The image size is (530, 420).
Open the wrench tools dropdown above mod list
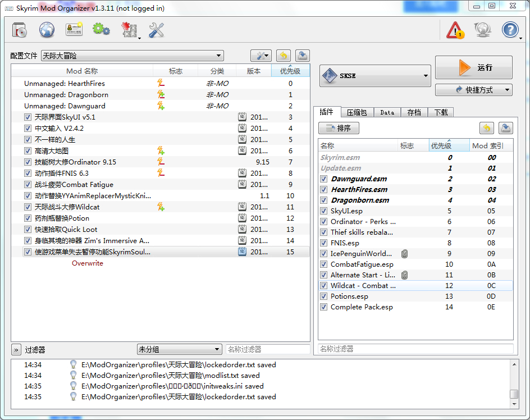[x=261, y=56]
